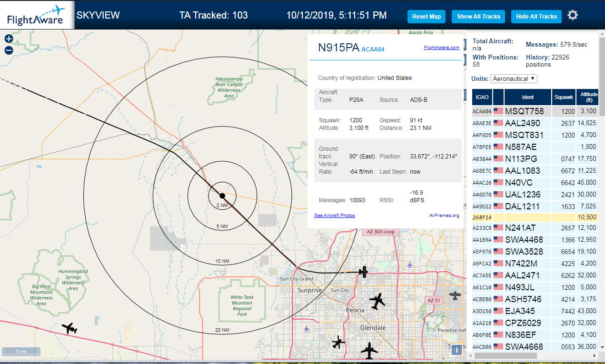Image resolution: width=605 pixels, height=364 pixels.
Task: Click the US flag in the AAL2490 row
Action: coord(498,123)
